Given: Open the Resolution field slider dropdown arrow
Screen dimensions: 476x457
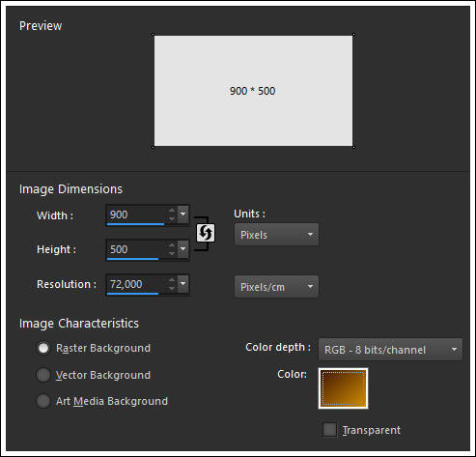Looking at the screenshot, I should click(183, 284).
